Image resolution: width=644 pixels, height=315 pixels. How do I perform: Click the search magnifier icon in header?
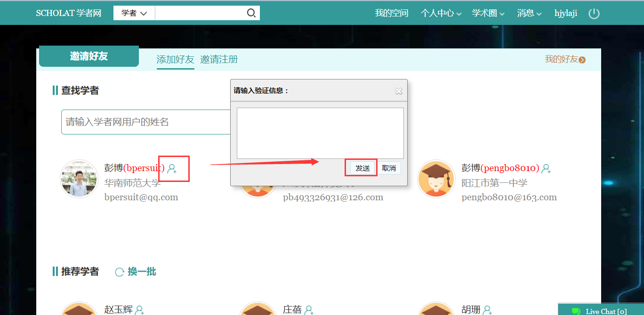click(x=251, y=13)
